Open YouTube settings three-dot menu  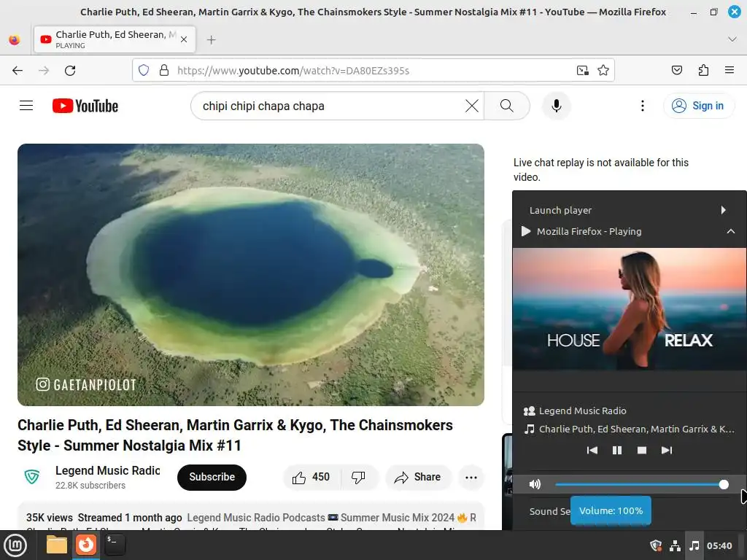(x=642, y=106)
